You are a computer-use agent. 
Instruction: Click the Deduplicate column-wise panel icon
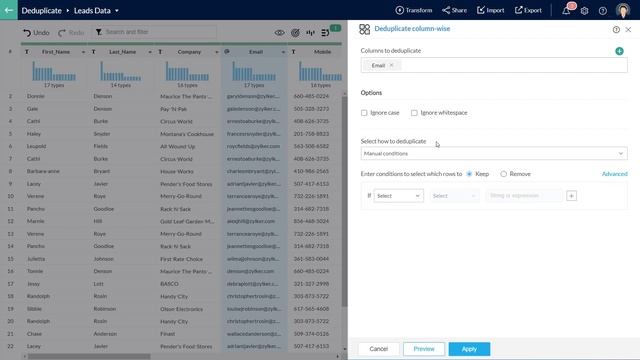click(364, 29)
